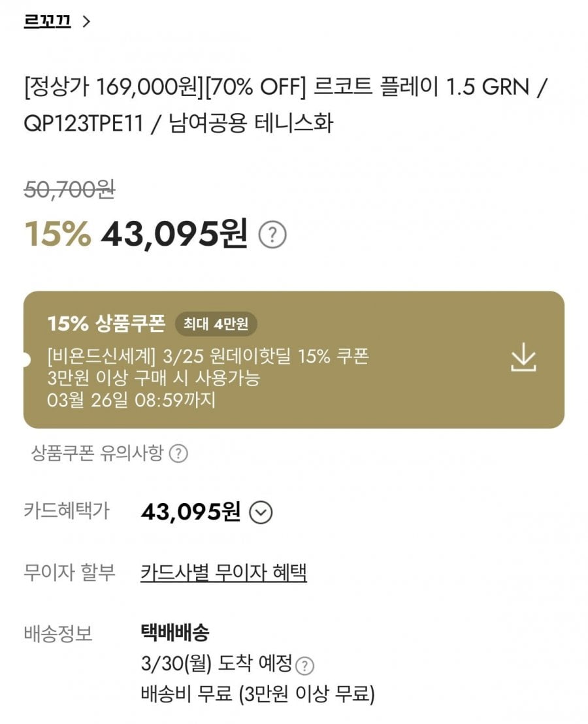Viewport: 588px width, 724px height.
Task: Open the 르꼬끄 brand page link
Action: 47,22
